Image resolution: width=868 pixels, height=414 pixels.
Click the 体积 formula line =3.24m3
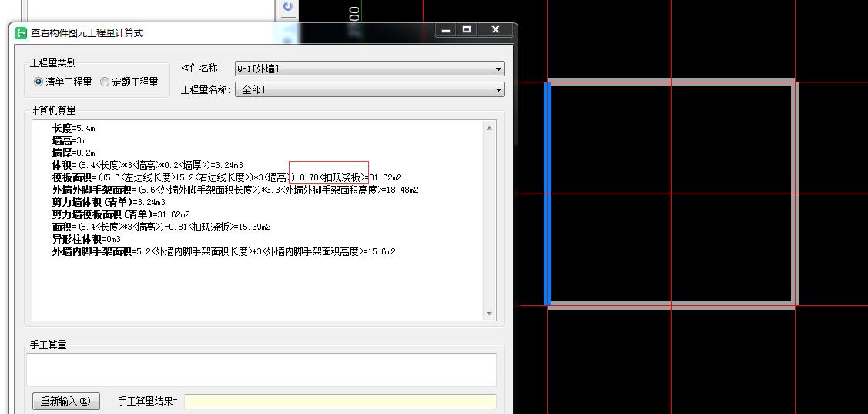coord(148,165)
